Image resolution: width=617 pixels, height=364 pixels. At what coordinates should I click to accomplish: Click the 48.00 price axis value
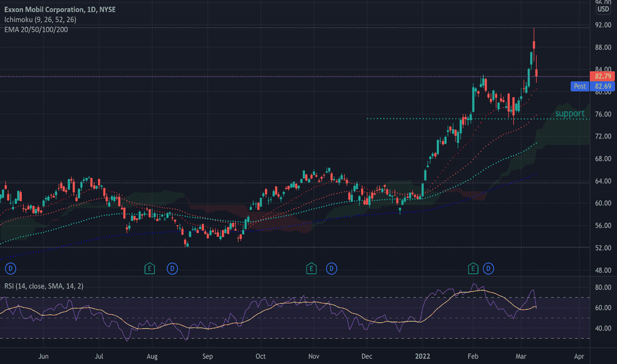(603, 270)
